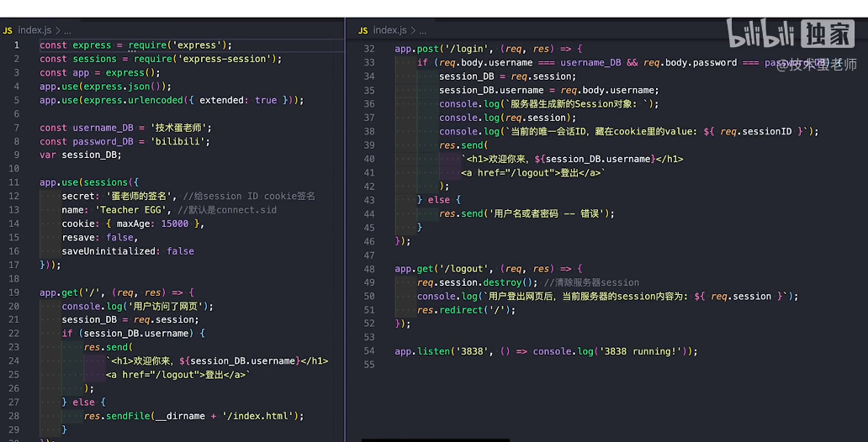Click line number 1 in the left editor
Viewport: 868px width, 442px height.
(x=17, y=45)
